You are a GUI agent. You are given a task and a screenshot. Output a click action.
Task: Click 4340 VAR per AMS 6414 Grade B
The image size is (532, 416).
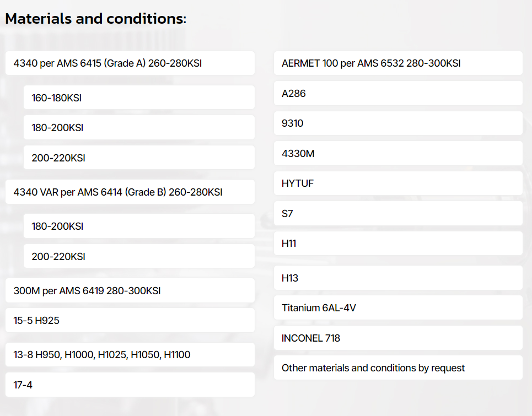coord(130,192)
